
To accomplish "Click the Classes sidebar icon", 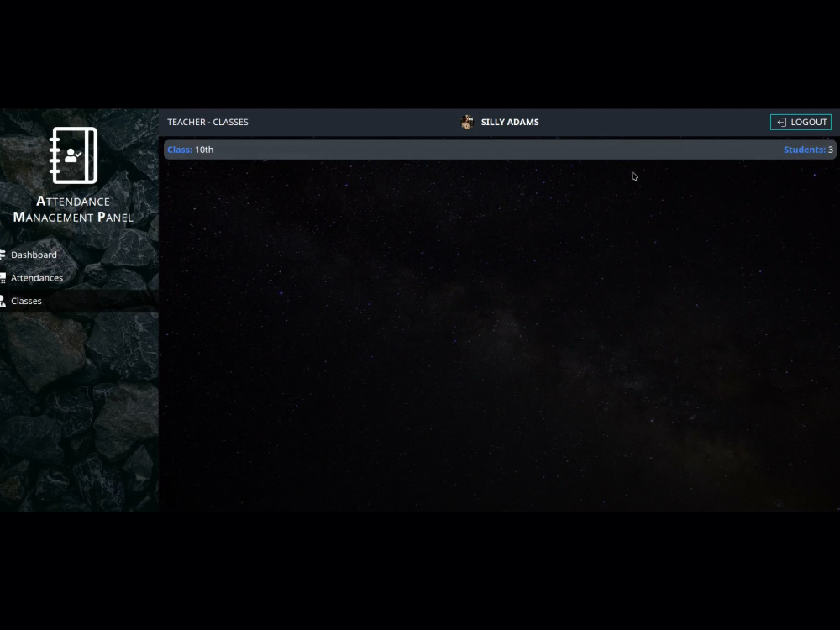I will tap(3, 301).
